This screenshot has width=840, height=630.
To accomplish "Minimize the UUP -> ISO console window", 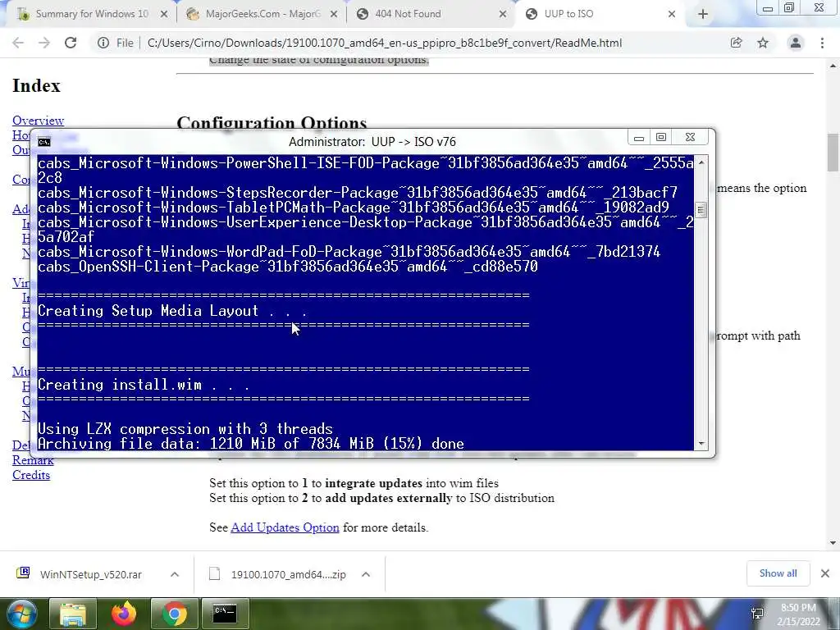I will pyautogui.click(x=638, y=138).
